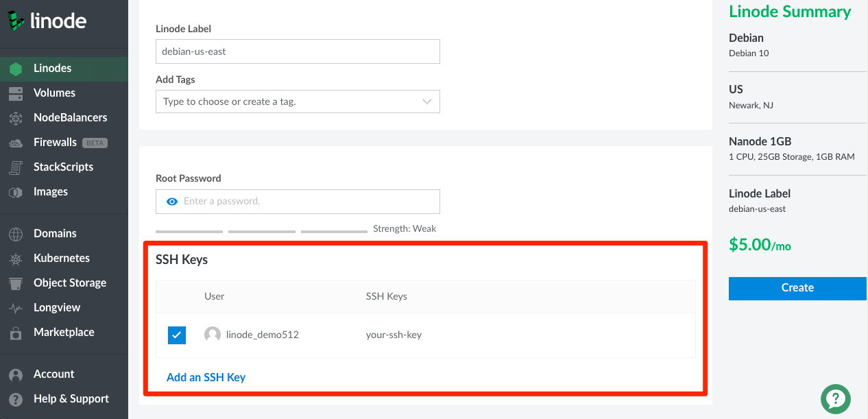This screenshot has width=868, height=419.
Task: Click the Firewalls icon in sidebar
Action: tap(16, 143)
